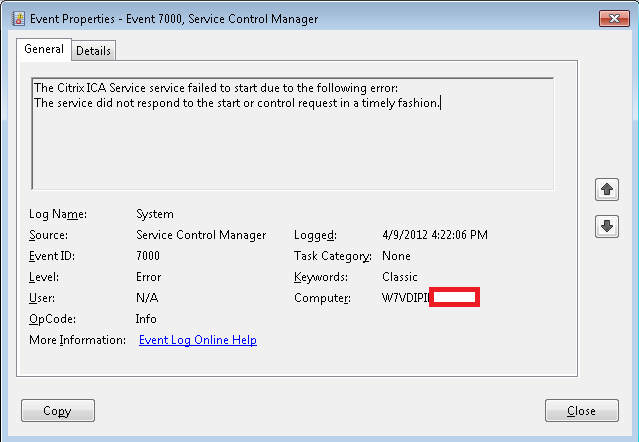Click the Task Category value None
This screenshot has height=442, width=639.
[397, 256]
